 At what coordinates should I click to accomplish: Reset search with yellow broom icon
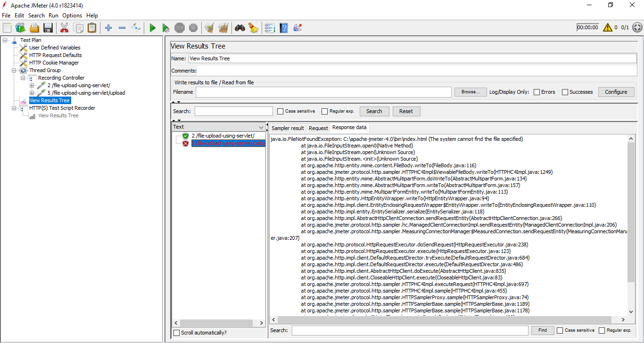pos(254,28)
